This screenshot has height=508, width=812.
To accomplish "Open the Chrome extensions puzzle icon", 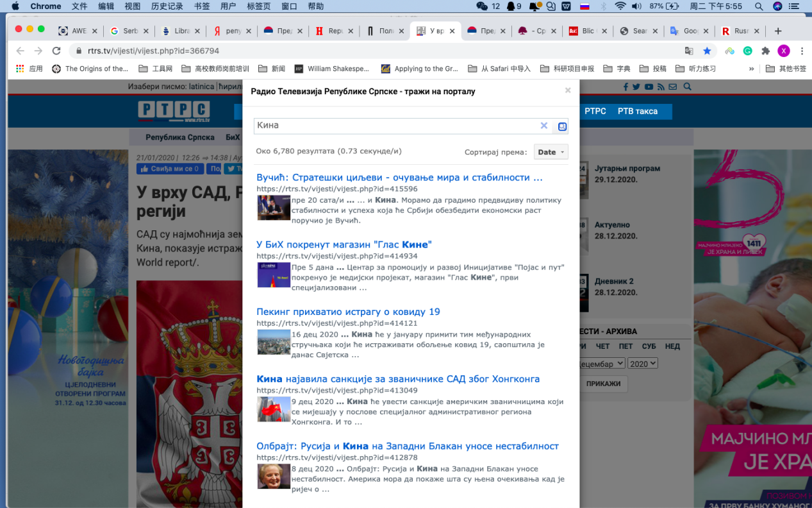I will pyautogui.click(x=765, y=51).
